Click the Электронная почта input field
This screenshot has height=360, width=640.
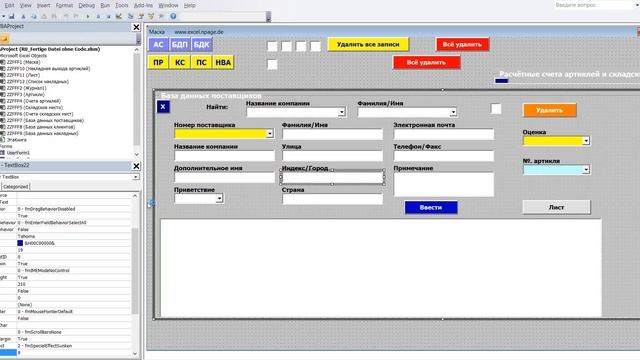click(444, 134)
